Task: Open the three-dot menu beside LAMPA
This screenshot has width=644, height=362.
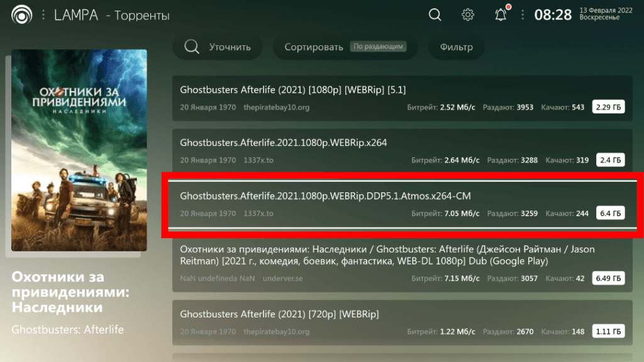Action: (43, 14)
